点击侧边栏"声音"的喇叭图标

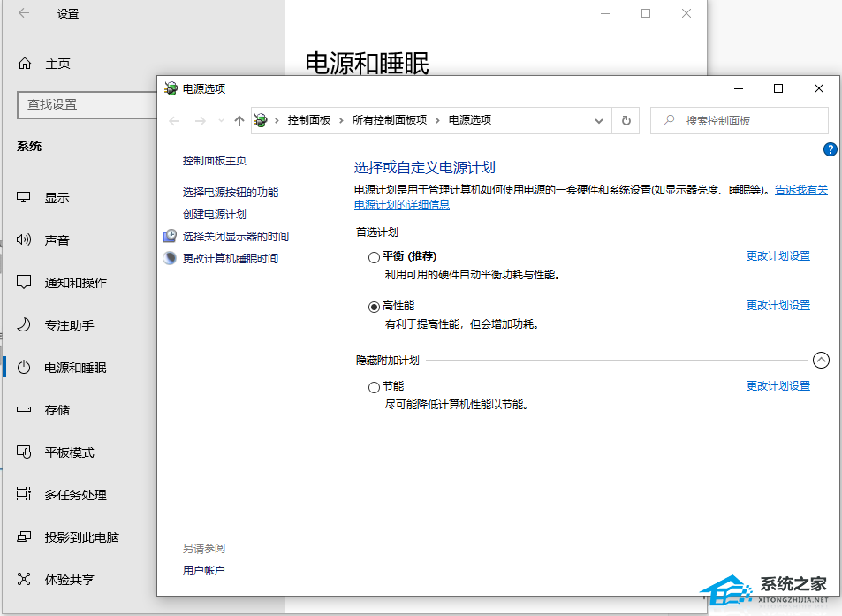(23, 240)
